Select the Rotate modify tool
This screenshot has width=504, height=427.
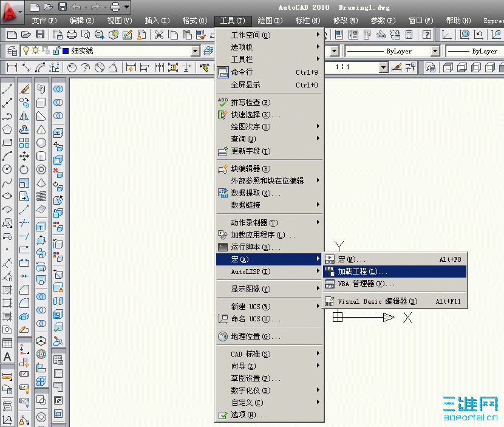pyautogui.click(x=24, y=169)
